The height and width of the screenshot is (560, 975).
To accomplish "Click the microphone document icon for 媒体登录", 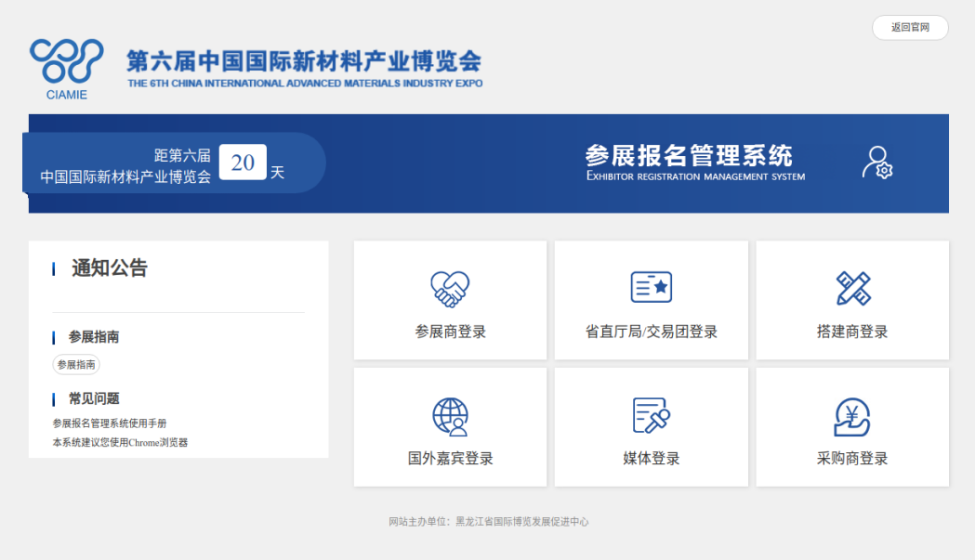I will (651, 415).
